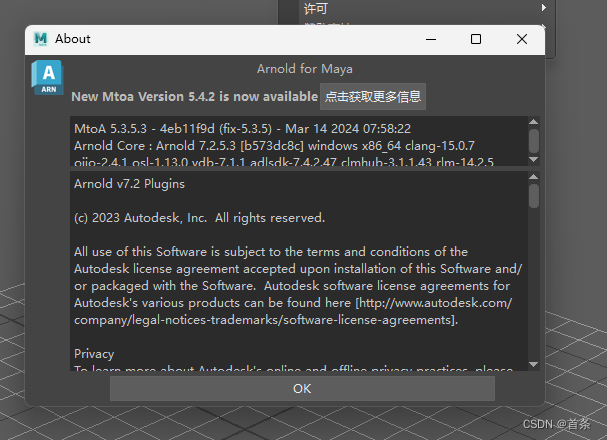Image resolution: width=607 pixels, height=440 pixels.
Task: Click down arrow of license text scrollbar
Action: pos(533,365)
